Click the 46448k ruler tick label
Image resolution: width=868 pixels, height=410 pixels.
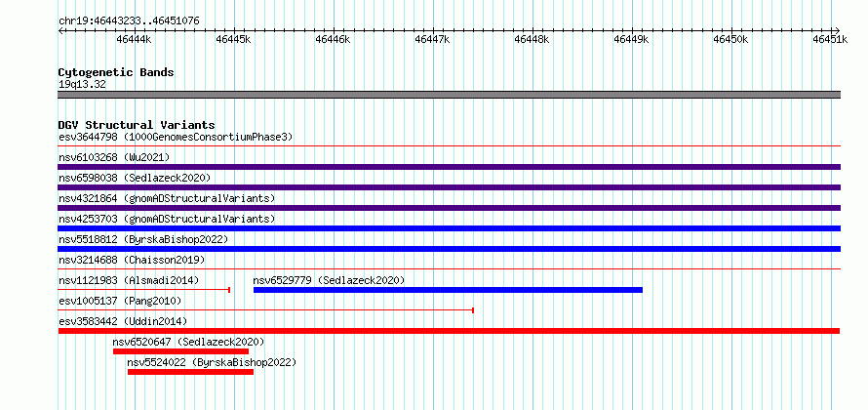point(532,39)
